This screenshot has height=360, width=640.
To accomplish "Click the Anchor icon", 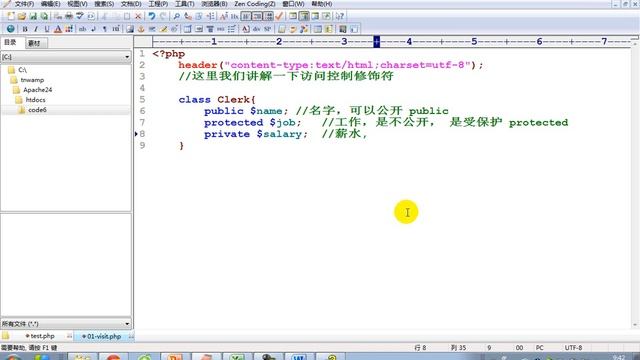I will click(141, 29).
